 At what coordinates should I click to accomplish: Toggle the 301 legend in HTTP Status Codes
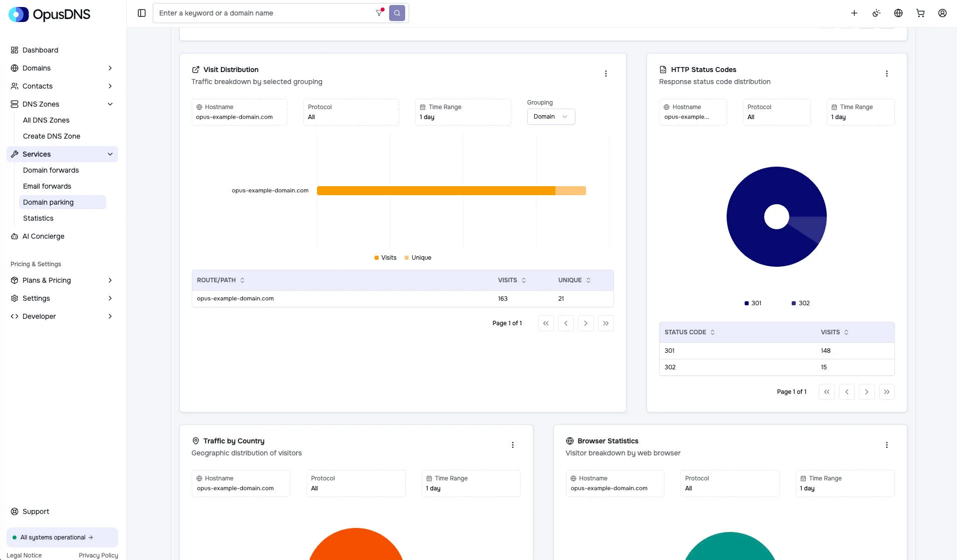pos(753,303)
